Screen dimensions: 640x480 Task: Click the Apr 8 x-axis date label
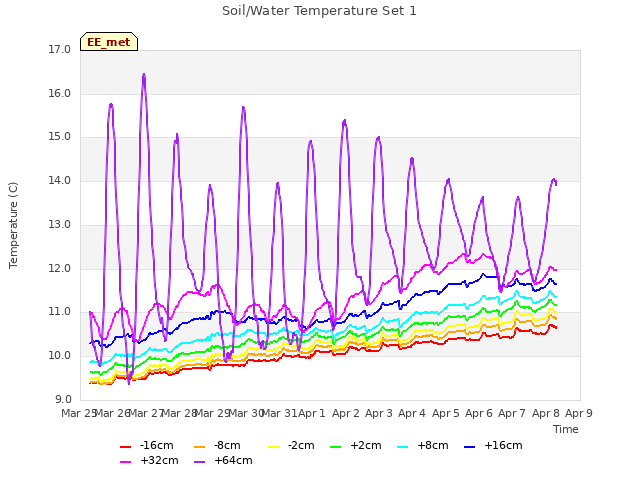[546, 413]
